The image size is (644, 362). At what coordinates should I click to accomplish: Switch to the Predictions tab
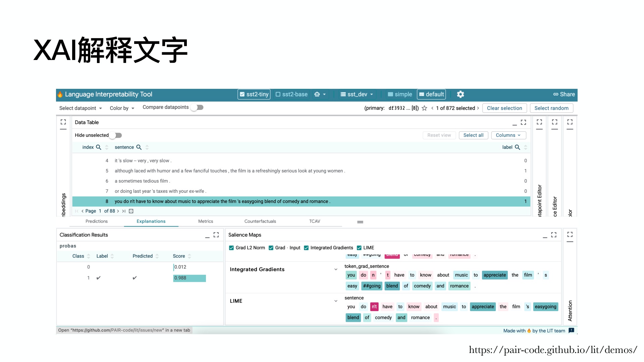pyautogui.click(x=97, y=221)
